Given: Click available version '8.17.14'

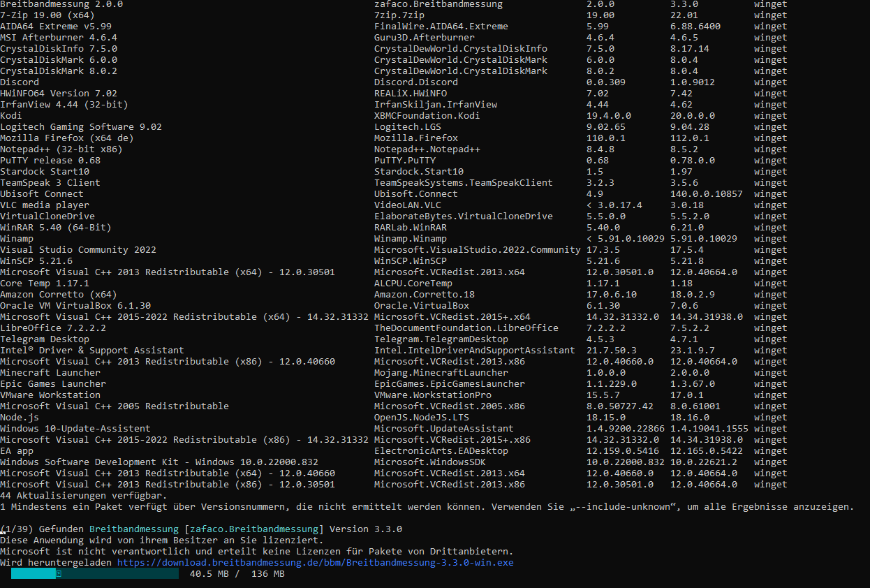Looking at the screenshot, I should pos(690,49).
